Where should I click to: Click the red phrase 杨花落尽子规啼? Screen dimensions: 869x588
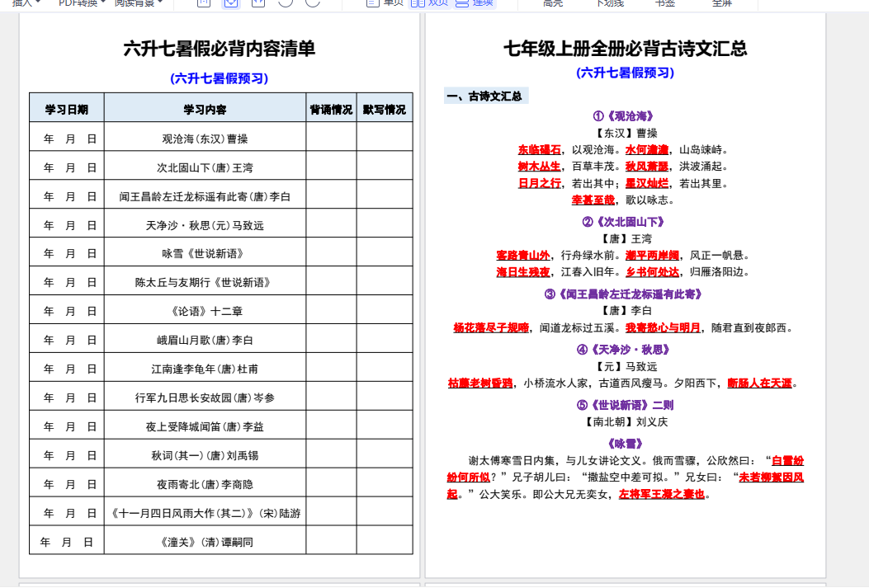[491, 327]
